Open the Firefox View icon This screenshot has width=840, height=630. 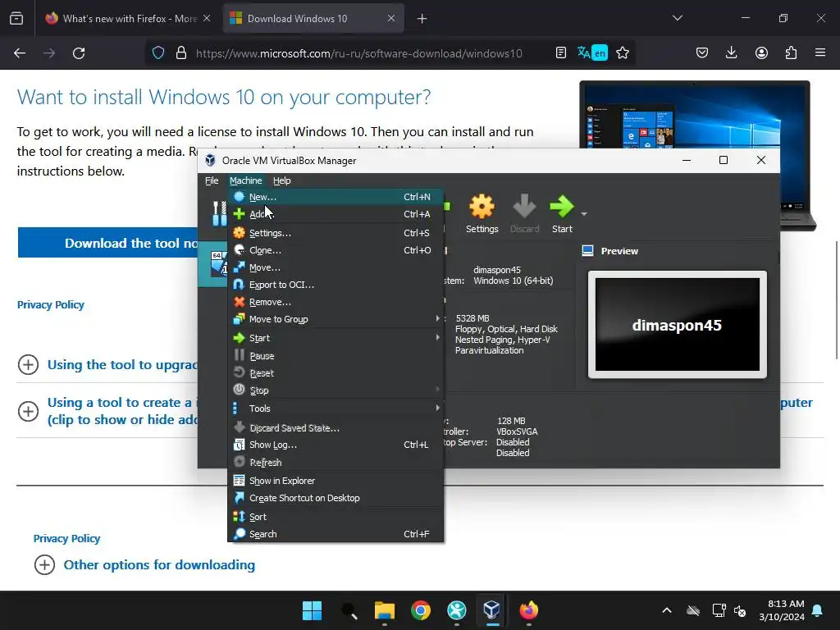(16, 19)
